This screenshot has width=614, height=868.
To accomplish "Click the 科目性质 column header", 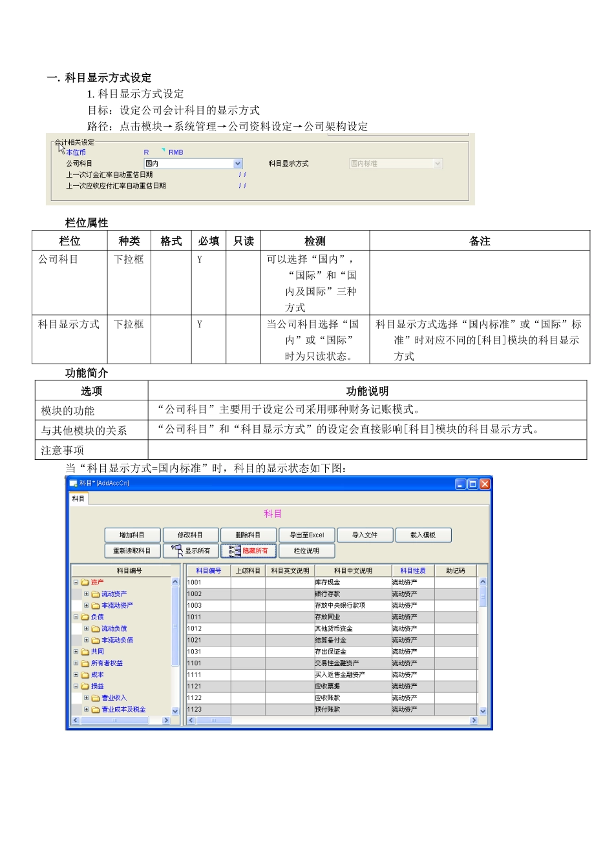I will click(413, 571).
